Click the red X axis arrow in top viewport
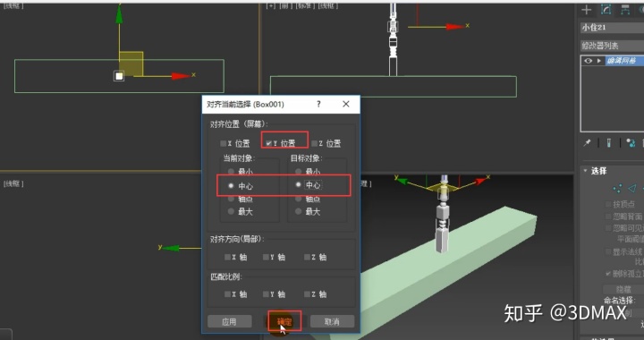644x340 pixels. point(181,76)
